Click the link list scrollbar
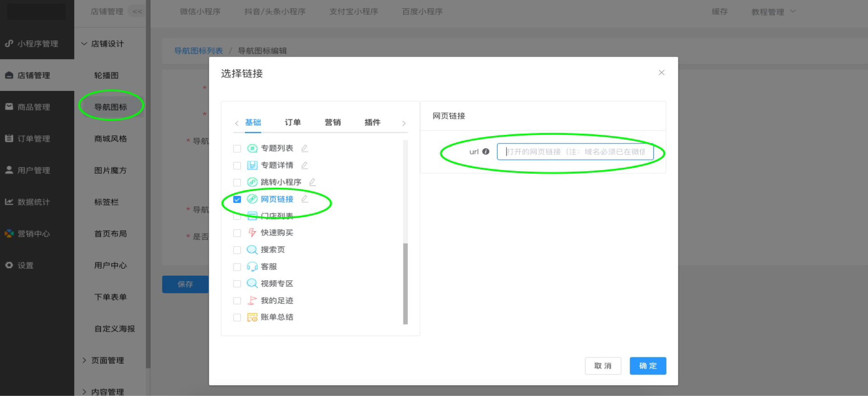Screen dimensions: 868x396 click(x=405, y=283)
